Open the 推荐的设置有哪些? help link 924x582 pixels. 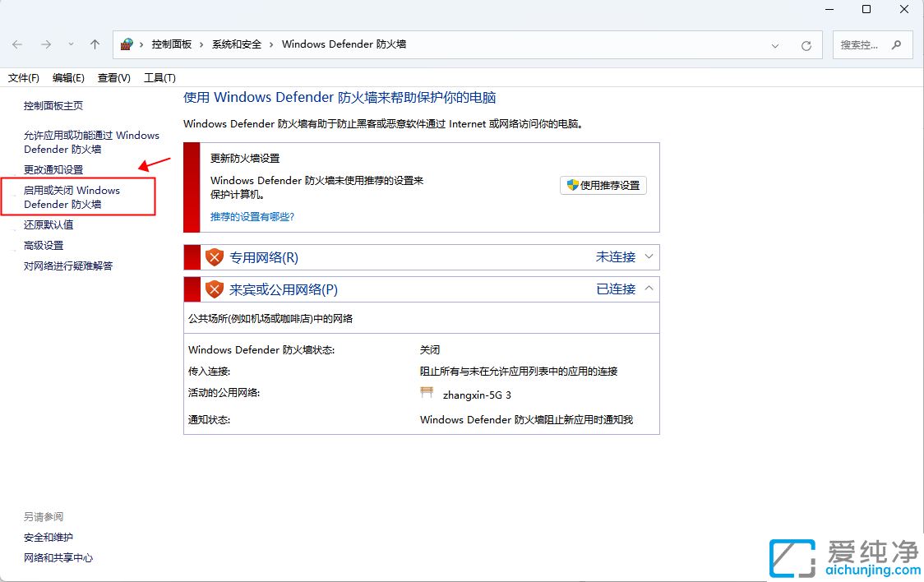(252, 217)
